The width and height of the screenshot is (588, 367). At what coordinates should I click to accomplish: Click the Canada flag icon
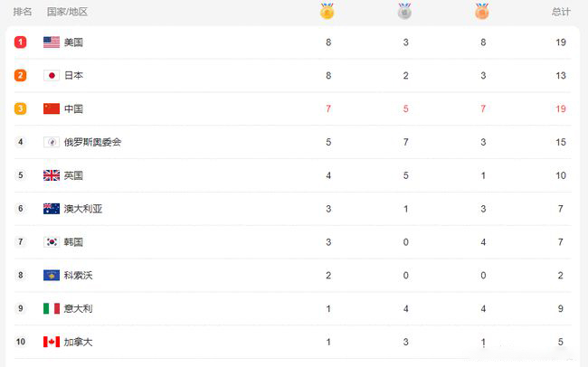click(52, 342)
